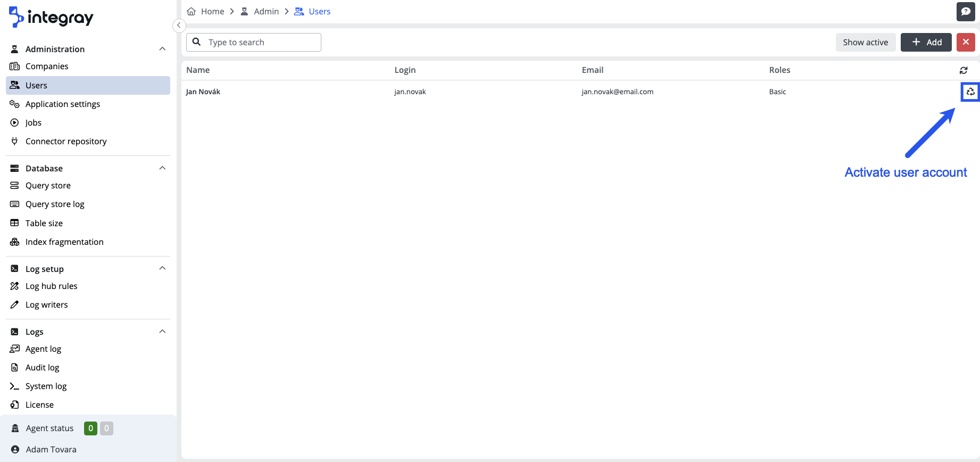980x462 pixels.
Task: Click the activate user account icon
Action: [970, 92]
